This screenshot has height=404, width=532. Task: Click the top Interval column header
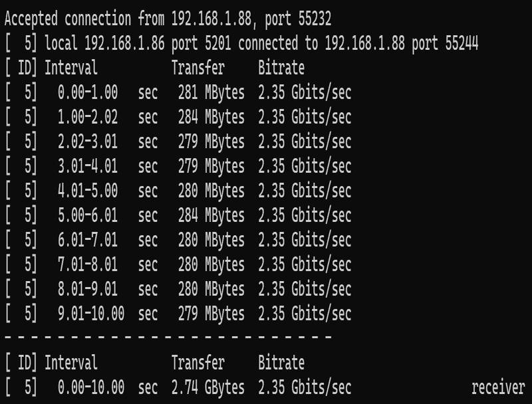pos(71,68)
